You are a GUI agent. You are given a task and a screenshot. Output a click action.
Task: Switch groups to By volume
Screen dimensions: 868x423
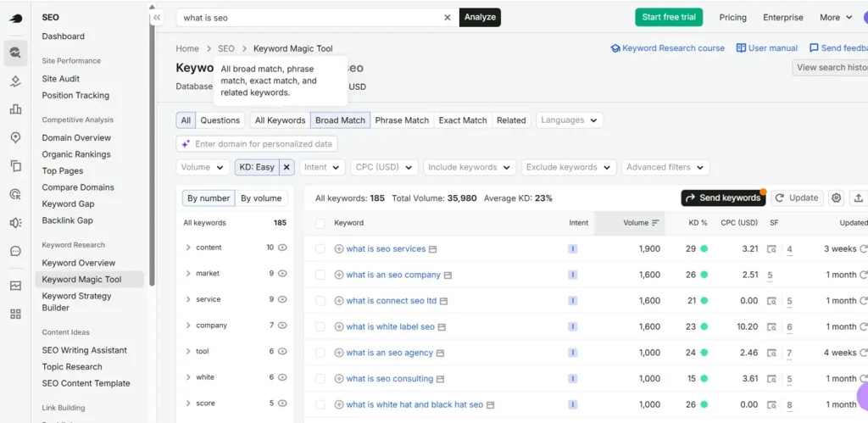[x=261, y=198]
